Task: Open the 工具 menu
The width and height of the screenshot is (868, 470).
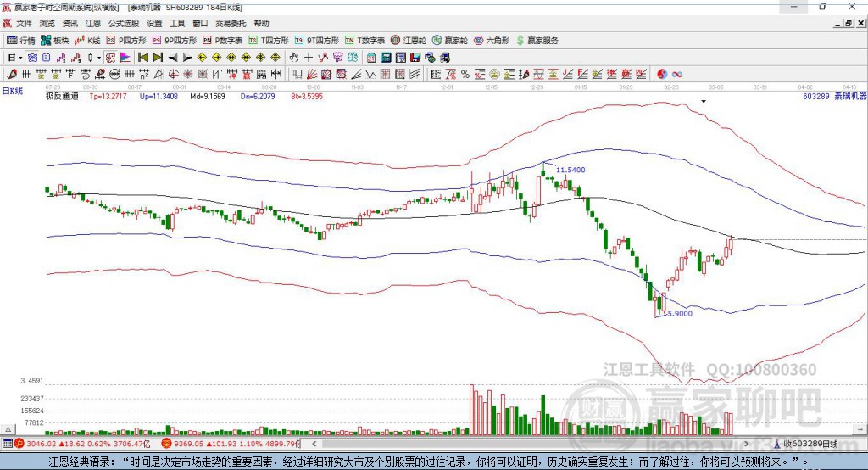Action: [x=177, y=23]
